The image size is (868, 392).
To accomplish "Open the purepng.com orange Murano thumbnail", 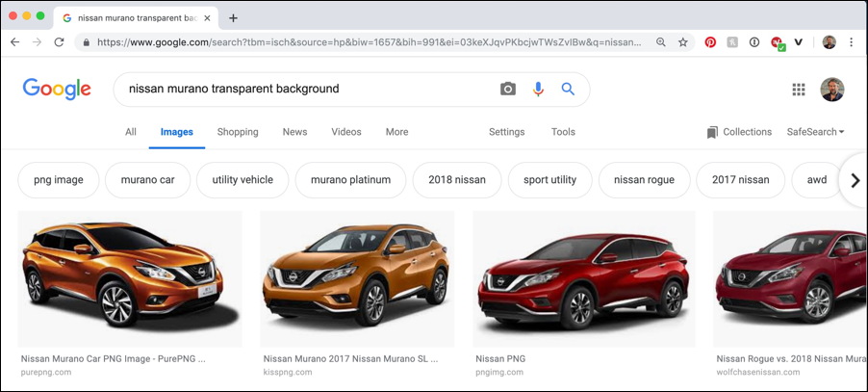I will click(130, 279).
